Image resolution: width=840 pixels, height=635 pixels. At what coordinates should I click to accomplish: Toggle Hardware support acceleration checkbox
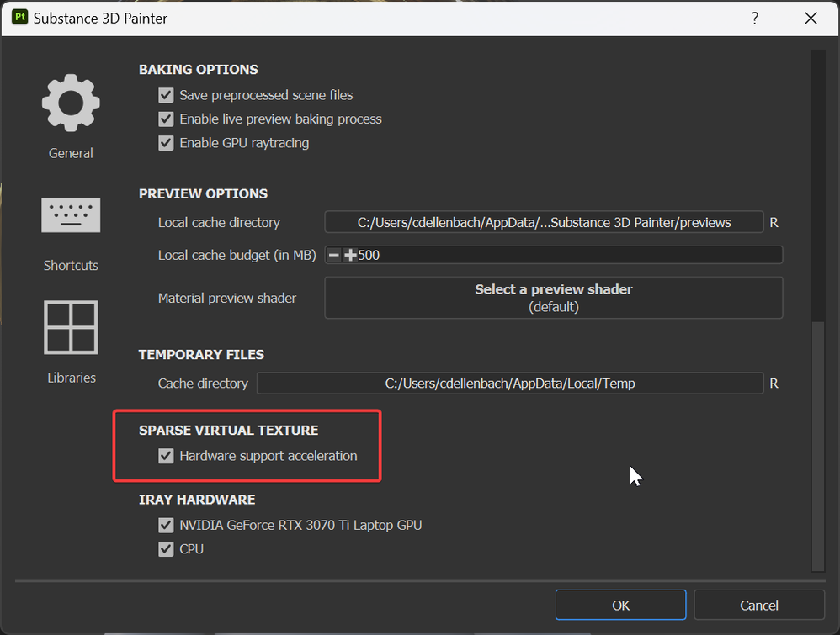[166, 456]
